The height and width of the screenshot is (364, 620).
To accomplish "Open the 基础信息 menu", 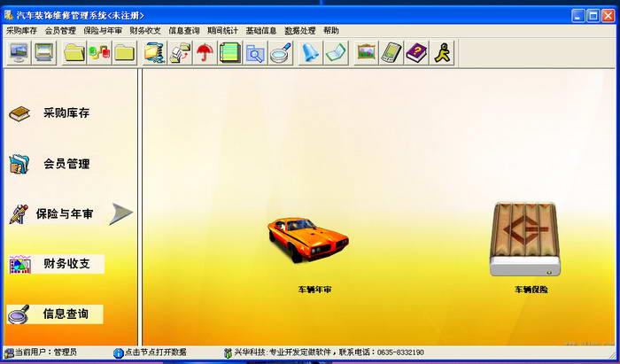I will pos(261,31).
